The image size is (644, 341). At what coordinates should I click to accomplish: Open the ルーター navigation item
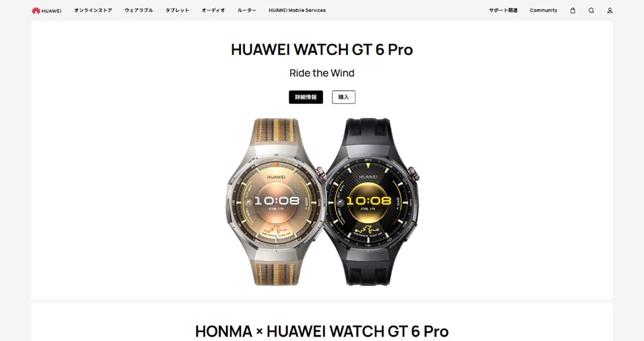pyautogui.click(x=247, y=10)
